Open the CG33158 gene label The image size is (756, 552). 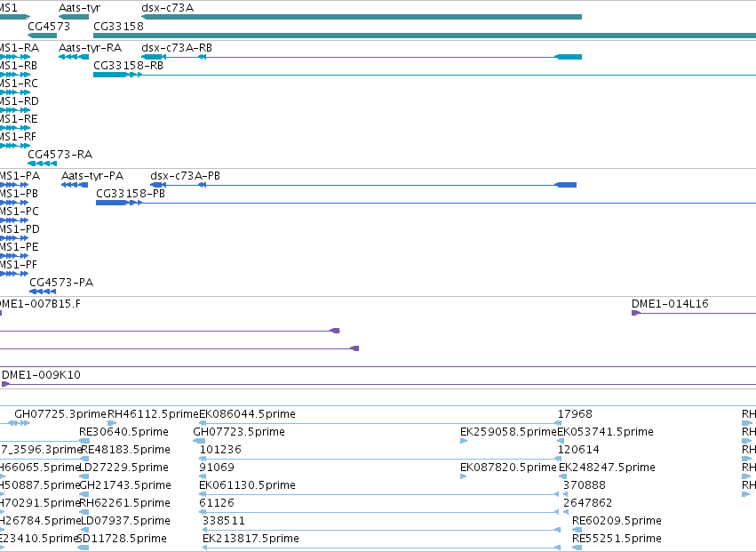tap(118, 26)
